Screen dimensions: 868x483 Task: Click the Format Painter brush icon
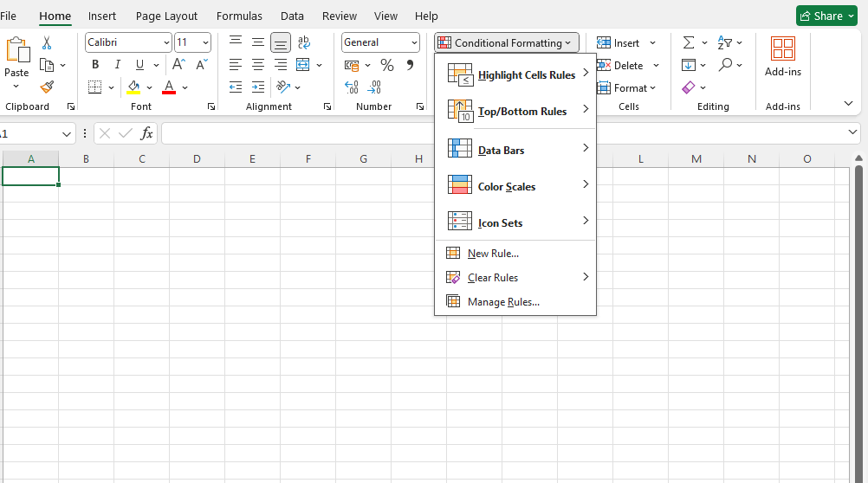click(x=47, y=87)
